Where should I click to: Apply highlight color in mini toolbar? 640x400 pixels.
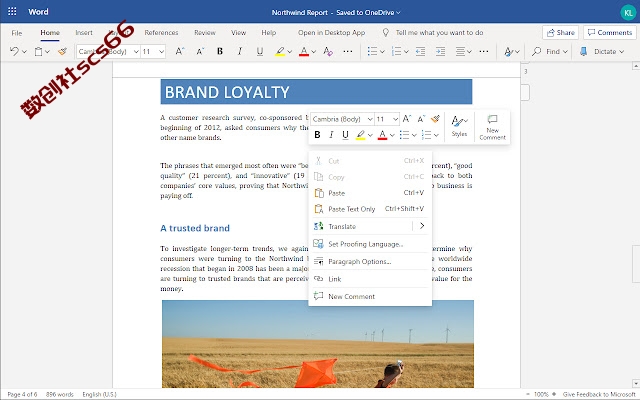point(360,135)
